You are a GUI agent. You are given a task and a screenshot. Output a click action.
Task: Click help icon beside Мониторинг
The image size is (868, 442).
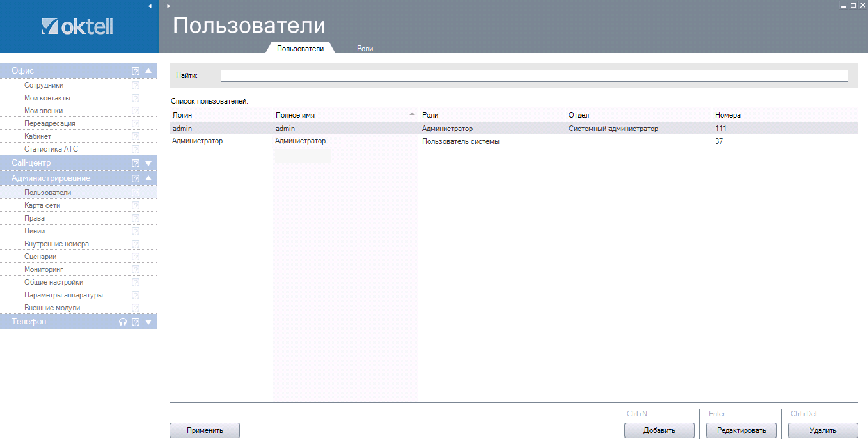click(136, 269)
